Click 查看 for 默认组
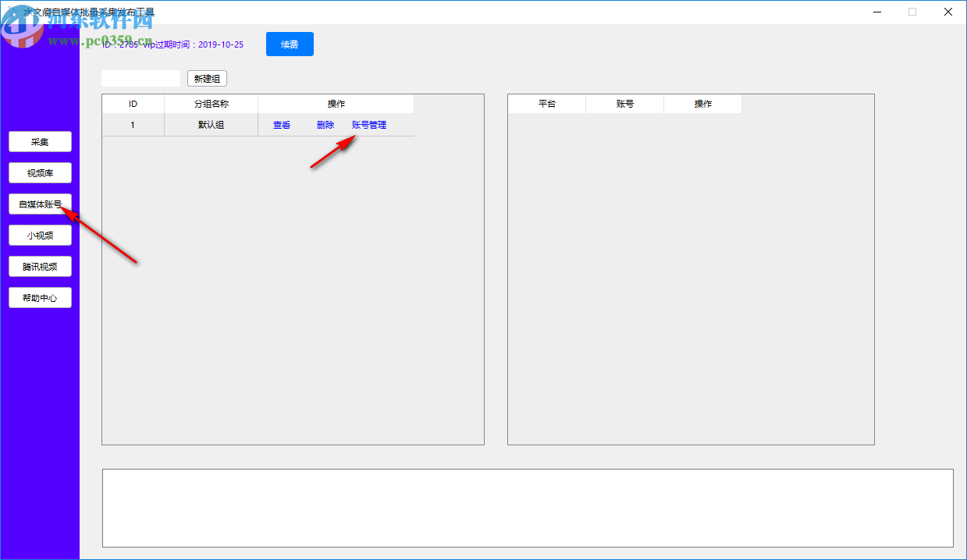 click(282, 125)
